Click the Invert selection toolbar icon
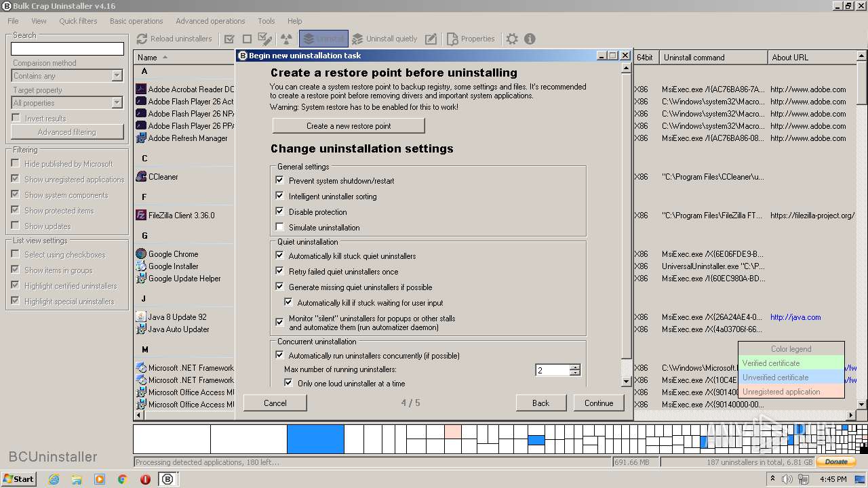This screenshot has height=488, width=868. pyautogui.click(x=265, y=39)
